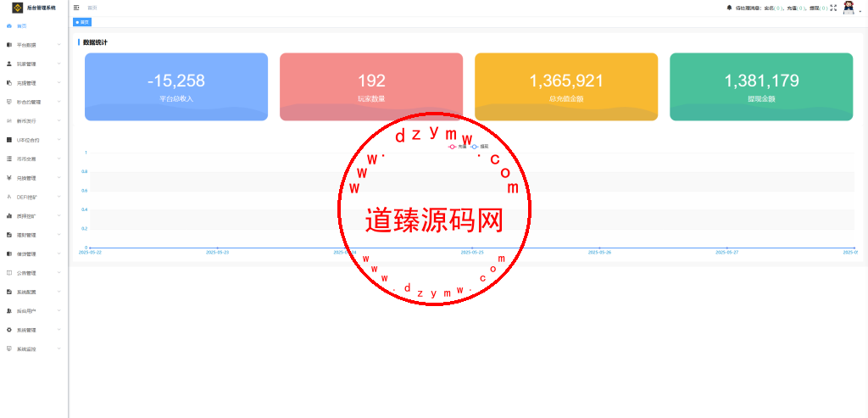Open the DEFI挖矿 menu label
Viewport: 868px width, 418px height.
(x=26, y=197)
